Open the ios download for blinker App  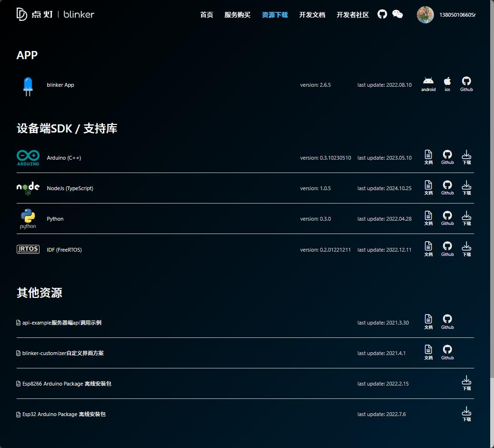pos(447,84)
